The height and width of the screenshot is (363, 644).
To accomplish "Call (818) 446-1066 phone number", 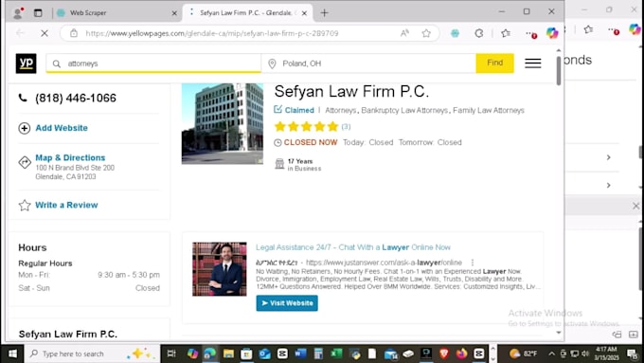I will (76, 98).
